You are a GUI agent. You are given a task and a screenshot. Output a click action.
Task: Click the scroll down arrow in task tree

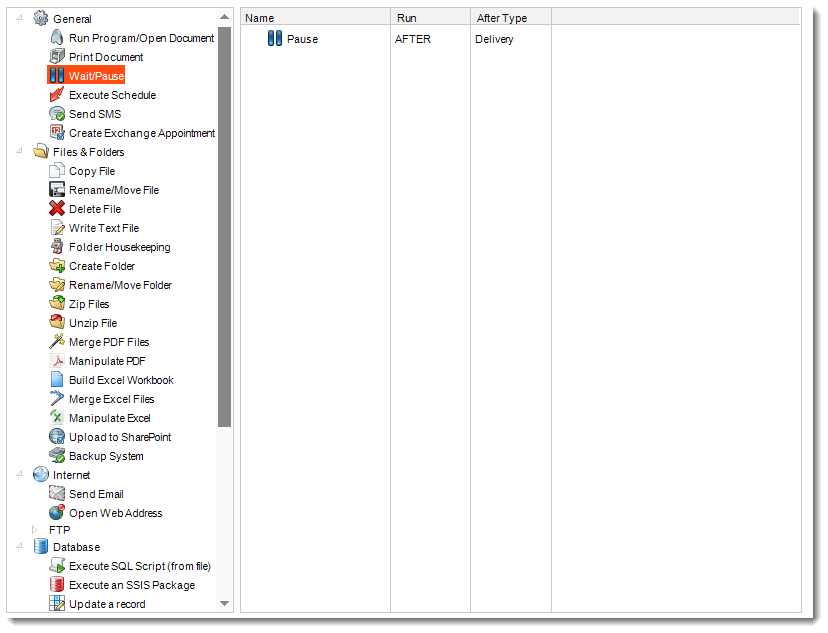[x=224, y=604]
